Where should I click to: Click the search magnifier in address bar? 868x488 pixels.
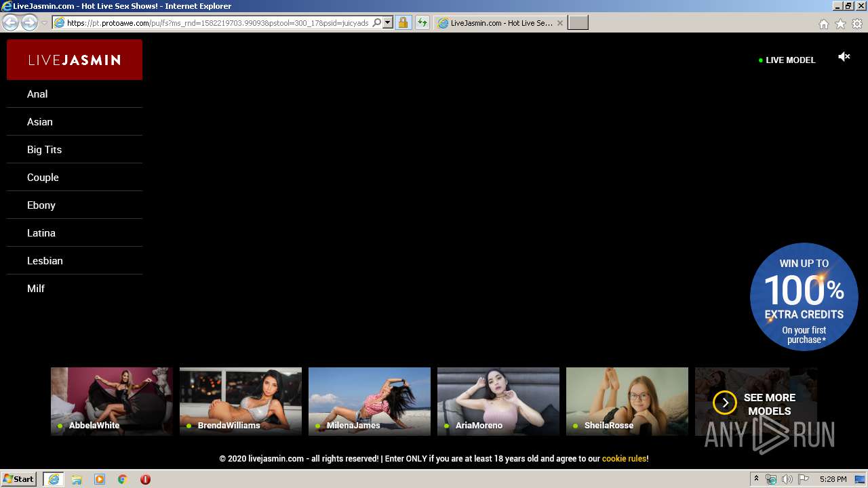coord(377,22)
